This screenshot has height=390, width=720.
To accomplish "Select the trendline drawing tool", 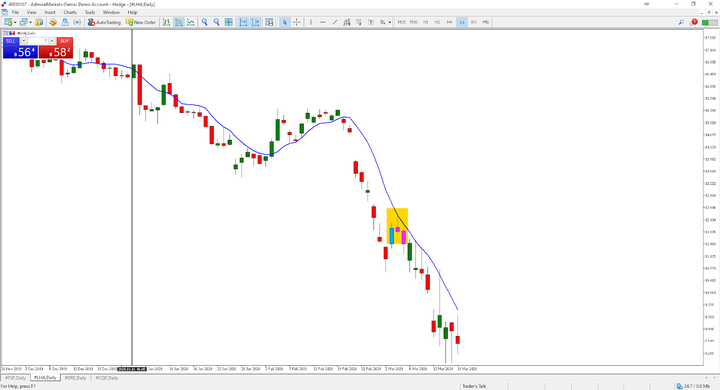I will click(335, 22).
